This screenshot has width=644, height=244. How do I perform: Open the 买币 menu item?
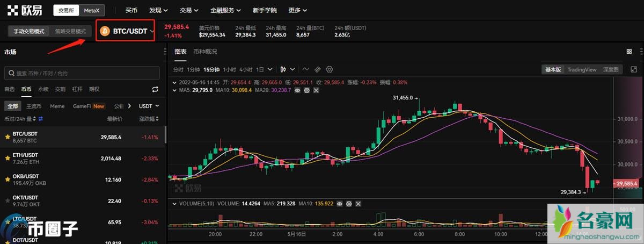click(131, 10)
